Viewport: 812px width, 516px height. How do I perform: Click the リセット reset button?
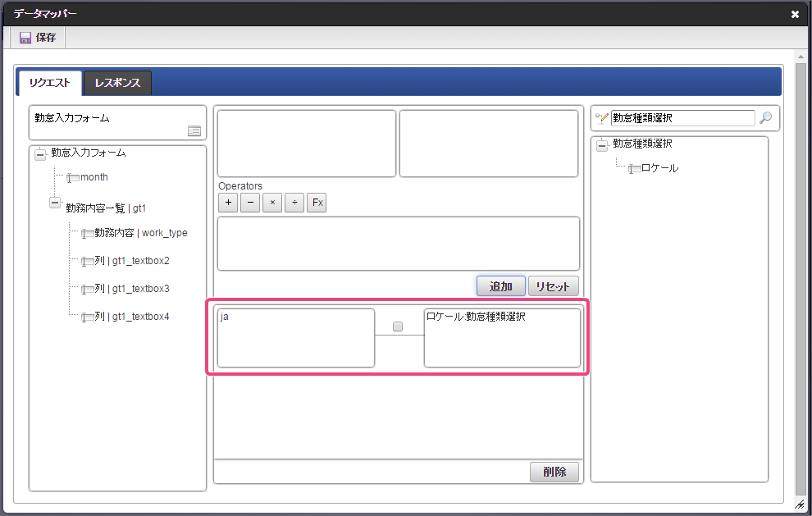(x=553, y=286)
